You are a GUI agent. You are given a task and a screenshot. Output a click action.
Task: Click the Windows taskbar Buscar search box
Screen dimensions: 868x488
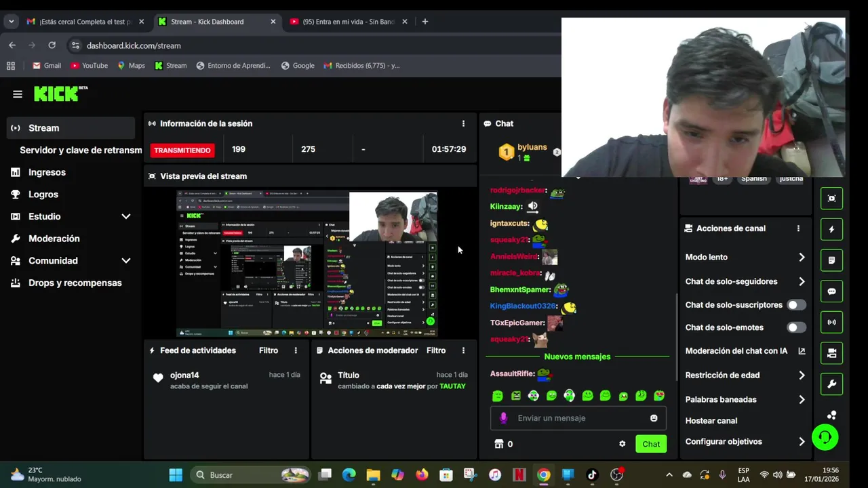coord(250,475)
